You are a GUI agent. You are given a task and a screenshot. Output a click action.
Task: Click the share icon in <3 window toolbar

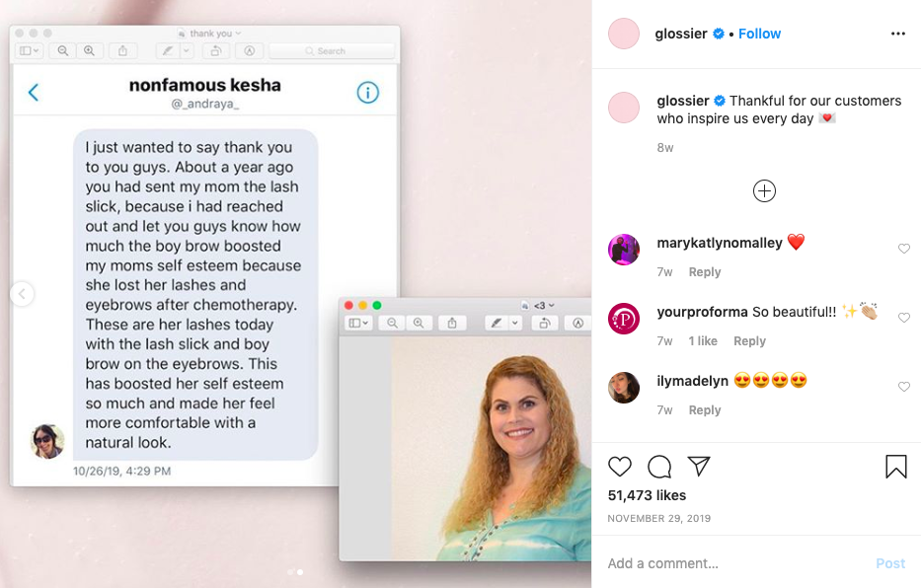[452, 323]
